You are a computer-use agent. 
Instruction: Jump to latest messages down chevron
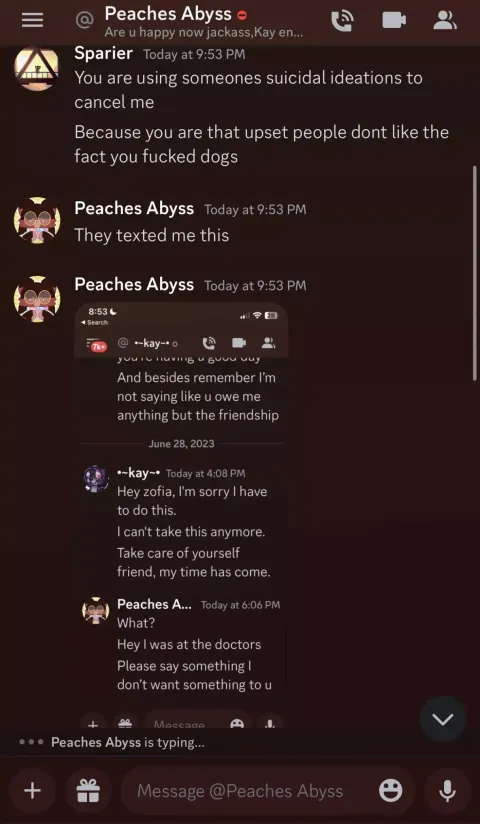point(443,719)
